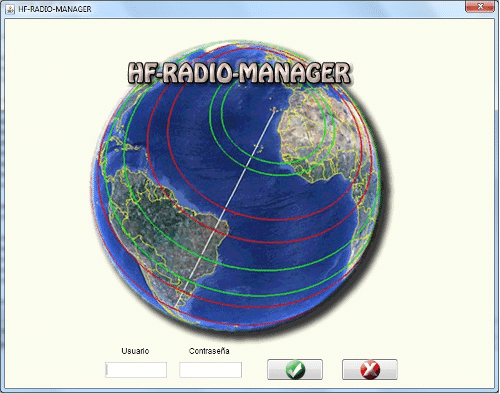Confirm login with the green checkmark button
The width and height of the screenshot is (500, 394).
click(295, 369)
